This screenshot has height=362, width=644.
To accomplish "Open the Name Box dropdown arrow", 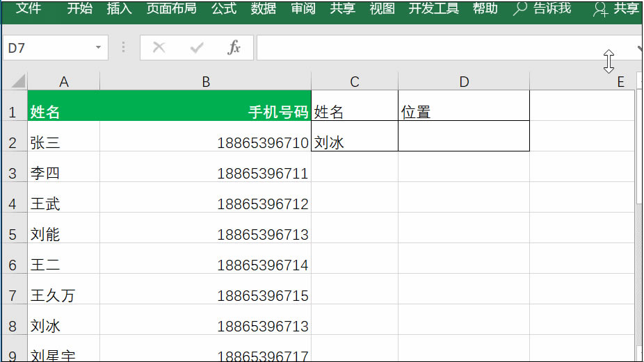I will (98, 48).
